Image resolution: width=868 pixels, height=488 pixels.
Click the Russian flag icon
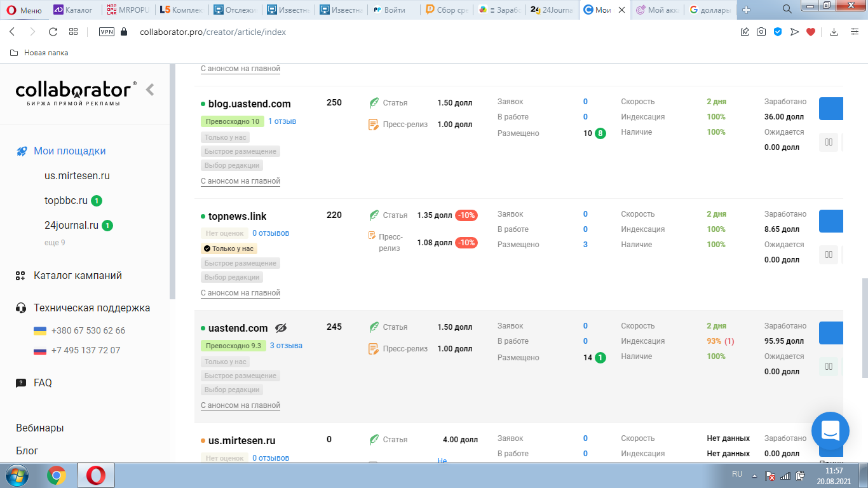point(40,351)
